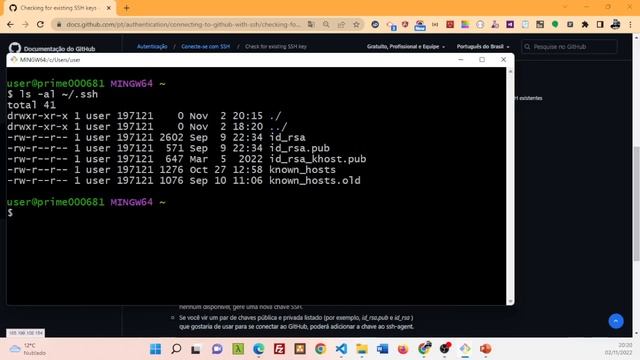Open the weather widget showing 12°C Nublado
640x360 pixels.
tap(28, 349)
